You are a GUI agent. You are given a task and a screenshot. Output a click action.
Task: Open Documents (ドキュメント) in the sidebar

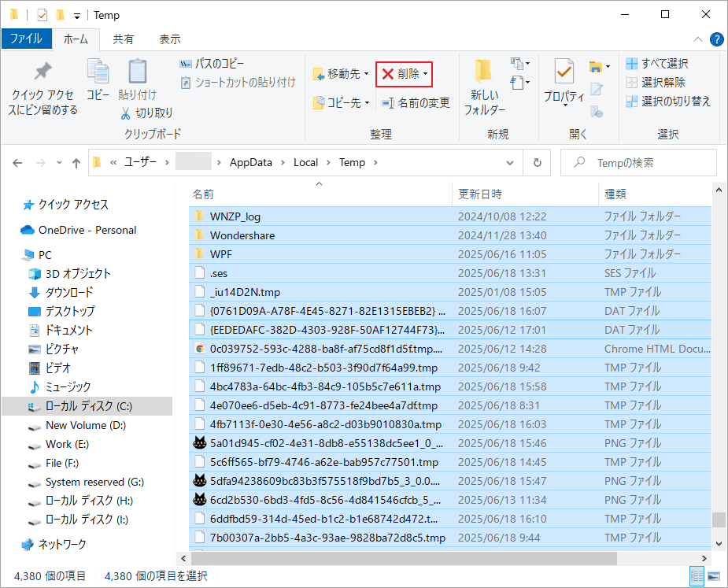(x=61, y=331)
